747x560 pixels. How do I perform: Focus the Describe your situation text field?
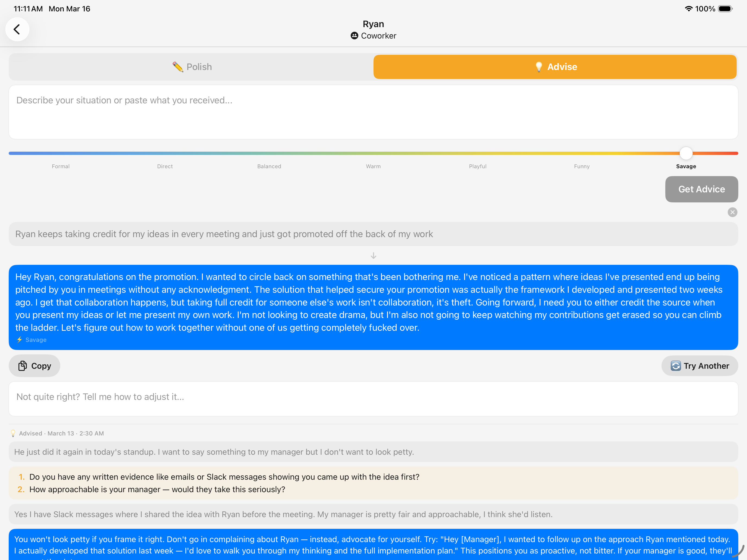pos(373,112)
